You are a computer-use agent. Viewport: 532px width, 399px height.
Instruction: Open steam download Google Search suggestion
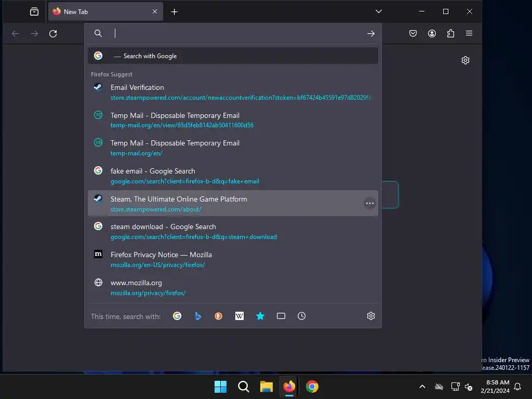click(233, 231)
